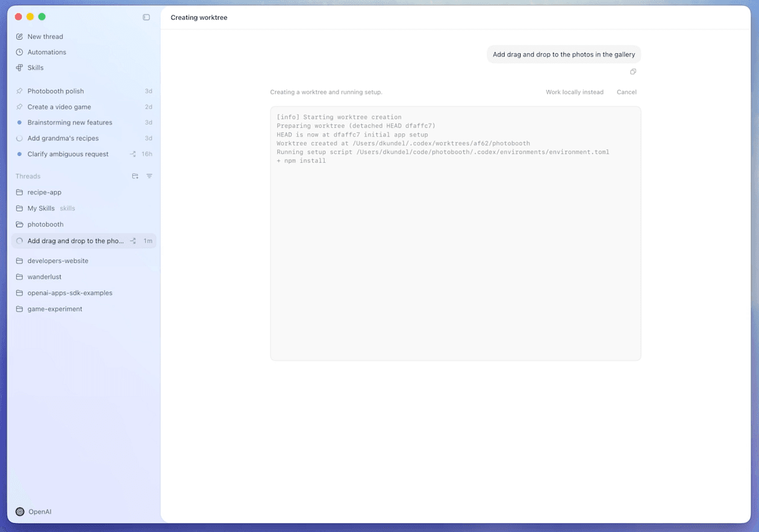The image size is (759, 532).
Task: Click the copy icon under the user message
Action: [x=633, y=72]
